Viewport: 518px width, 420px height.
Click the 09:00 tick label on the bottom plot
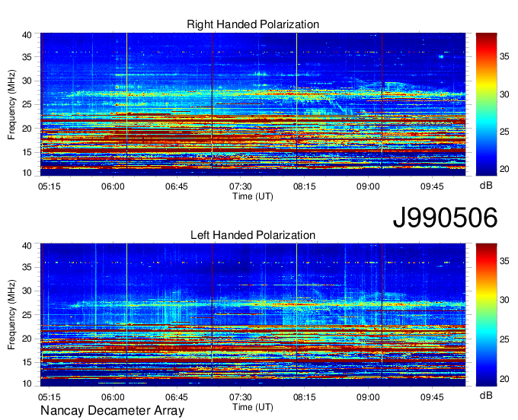[368, 397]
